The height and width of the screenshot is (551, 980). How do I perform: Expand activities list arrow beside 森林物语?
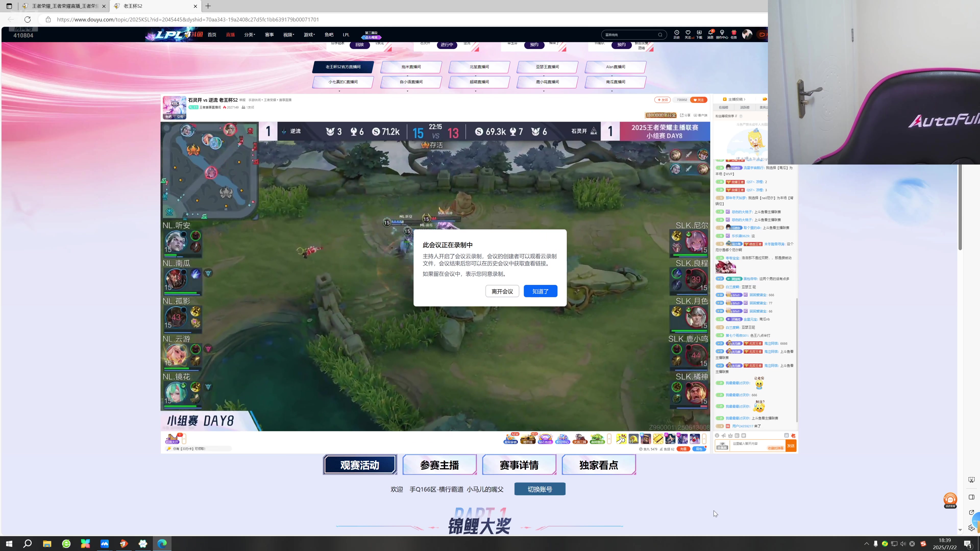(609, 439)
